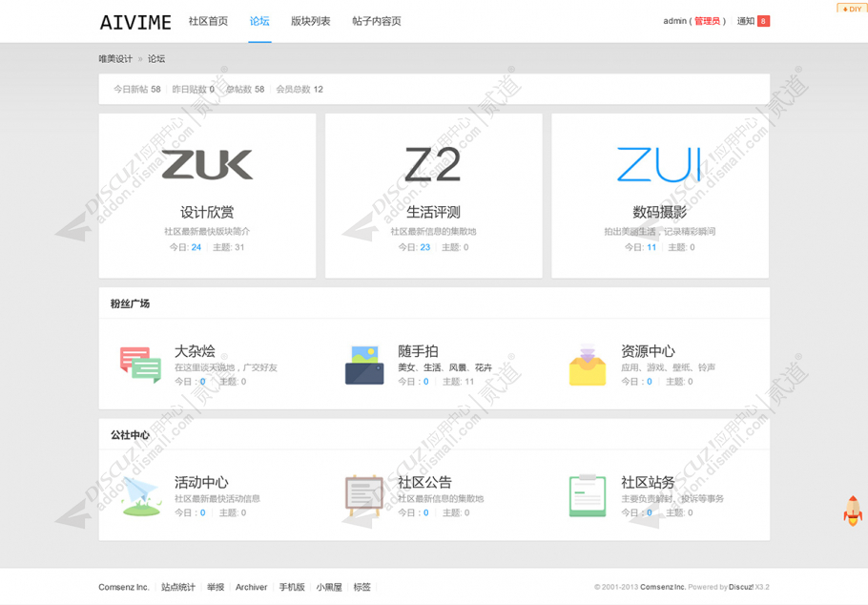Open the 设计欣赏 forum title
The width and height of the screenshot is (868, 605).
(207, 212)
